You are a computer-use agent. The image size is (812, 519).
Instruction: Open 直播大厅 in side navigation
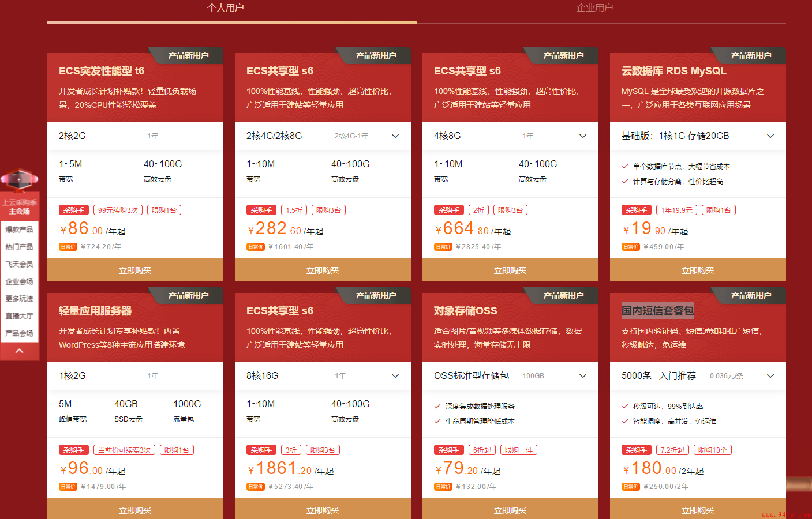(19, 316)
